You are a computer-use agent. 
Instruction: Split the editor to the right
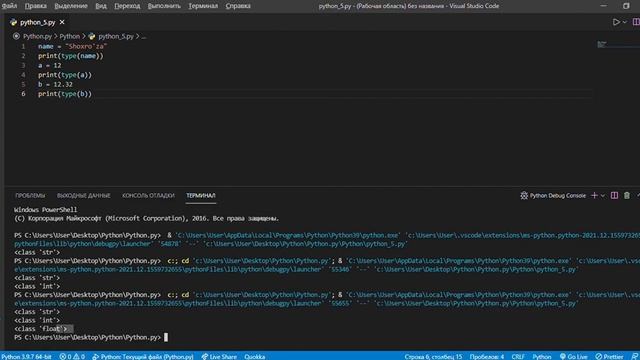coord(636,22)
